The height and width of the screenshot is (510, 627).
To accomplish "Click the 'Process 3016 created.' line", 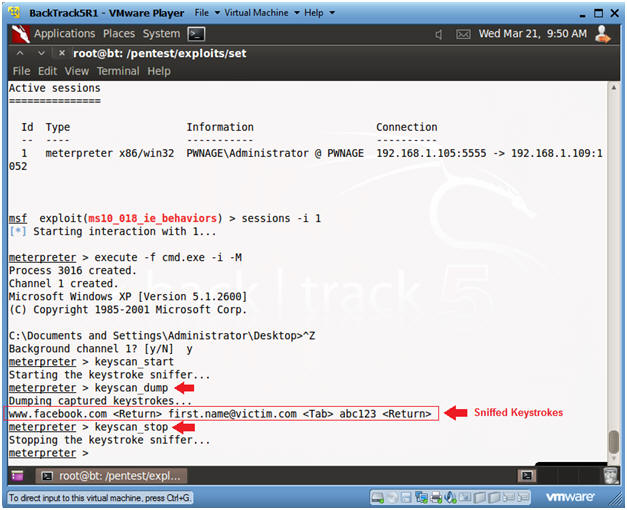I will click(73, 271).
